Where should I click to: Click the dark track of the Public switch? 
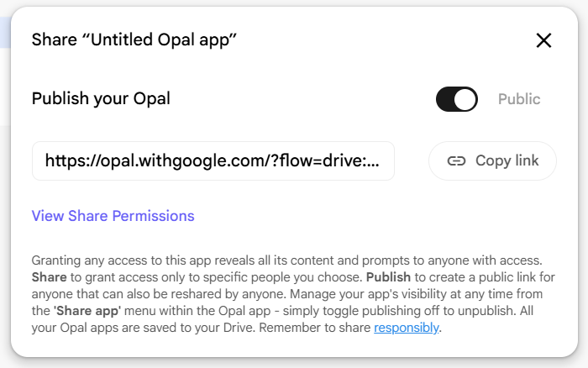click(x=445, y=99)
